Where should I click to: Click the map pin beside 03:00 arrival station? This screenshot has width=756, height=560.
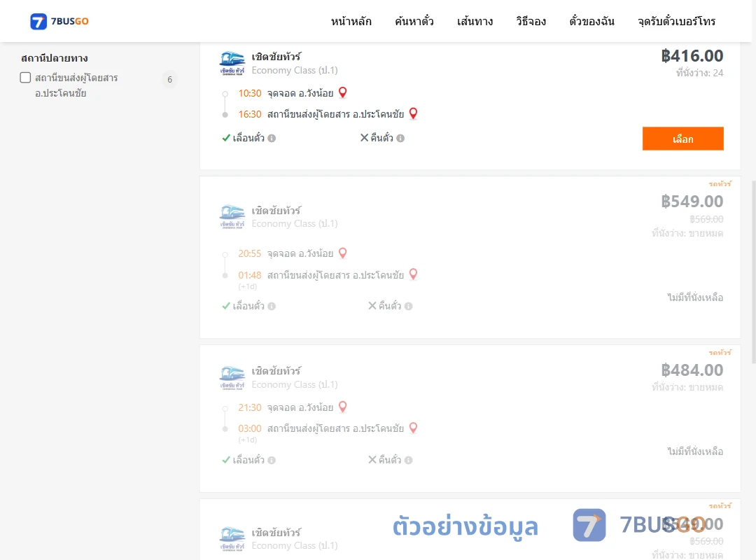[x=413, y=428]
